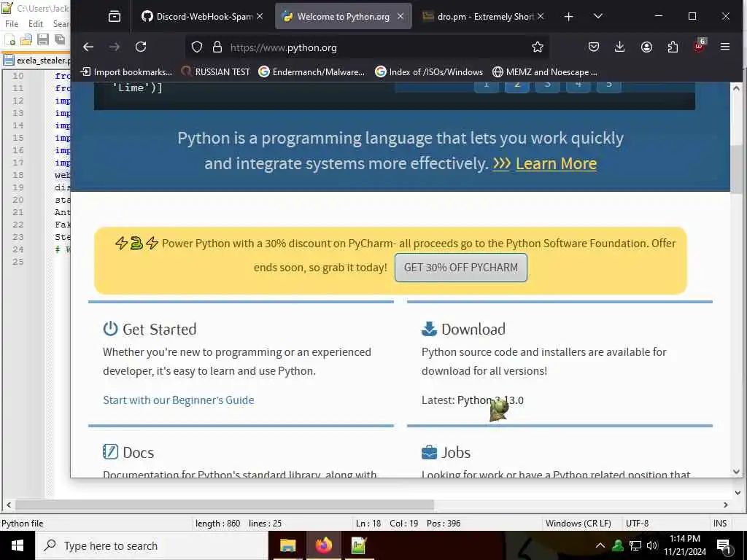
Task: Close the Discord-WebHook-Spam tab
Action: 260,16
